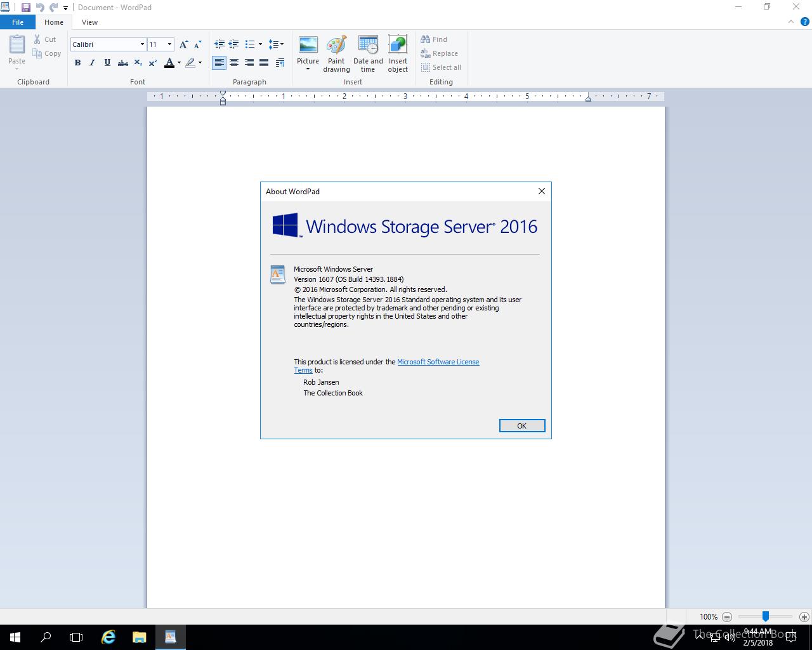
Task: Apply text highlight color
Action: (x=190, y=63)
